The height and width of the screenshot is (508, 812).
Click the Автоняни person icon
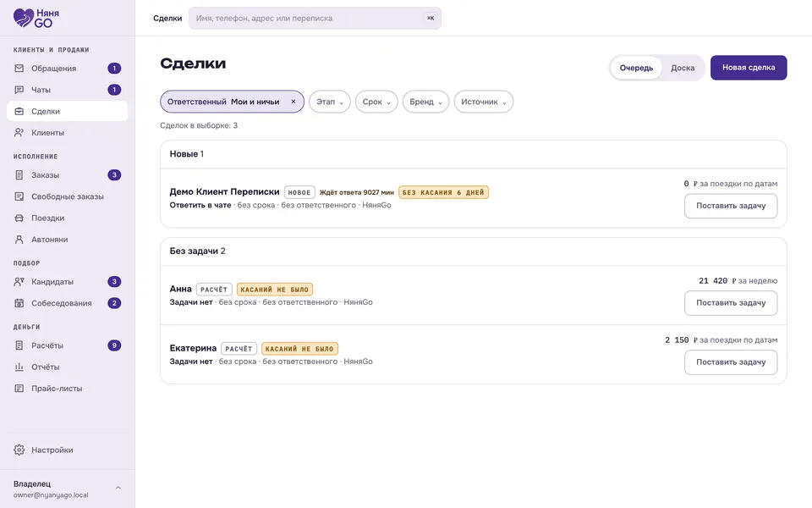pyautogui.click(x=19, y=240)
